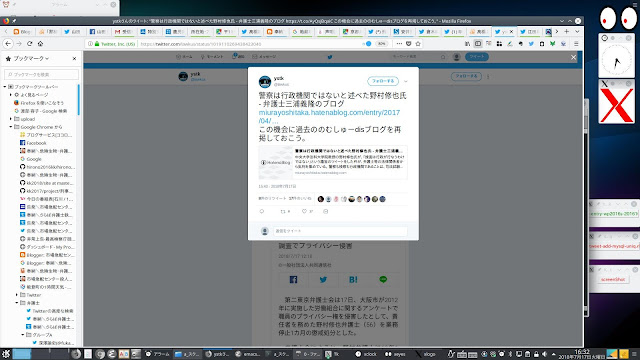The image size is (640, 360).
Task: Open tweet options chevron next to Follow
Action: (x=406, y=81)
